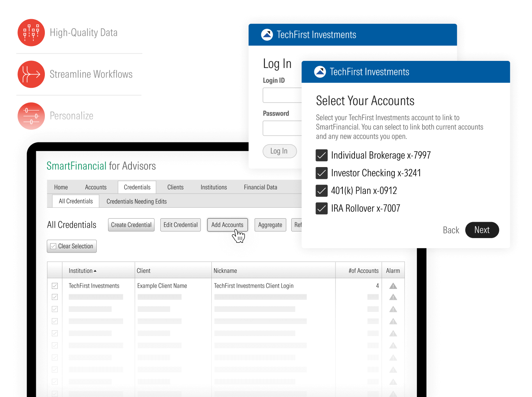Click into the Login ID field
The height and width of the screenshot is (397, 532).
tap(282, 95)
